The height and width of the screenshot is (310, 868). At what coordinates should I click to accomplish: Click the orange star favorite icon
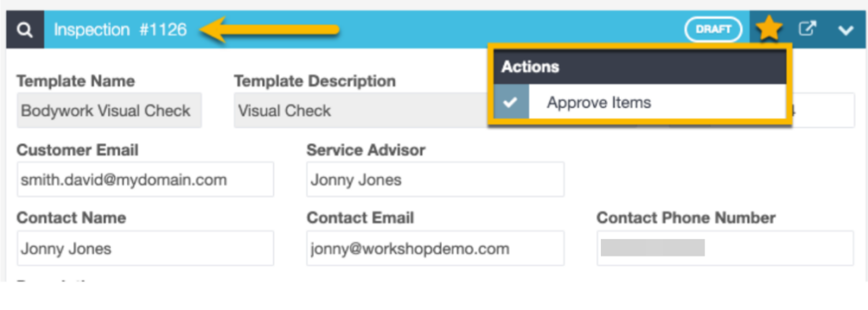coord(769,29)
